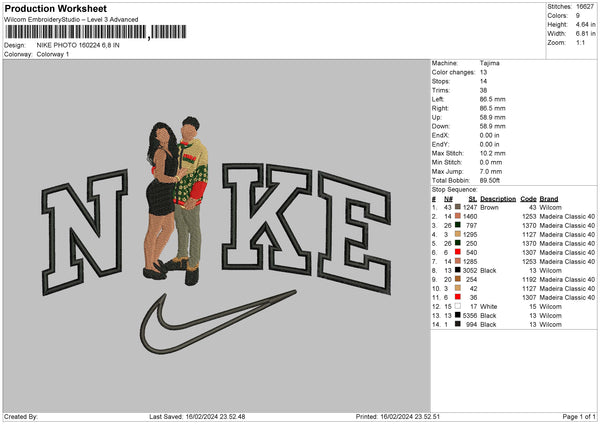Click the dark green swatch in stop 5
The image size is (600, 424).
tap(458, 243)
